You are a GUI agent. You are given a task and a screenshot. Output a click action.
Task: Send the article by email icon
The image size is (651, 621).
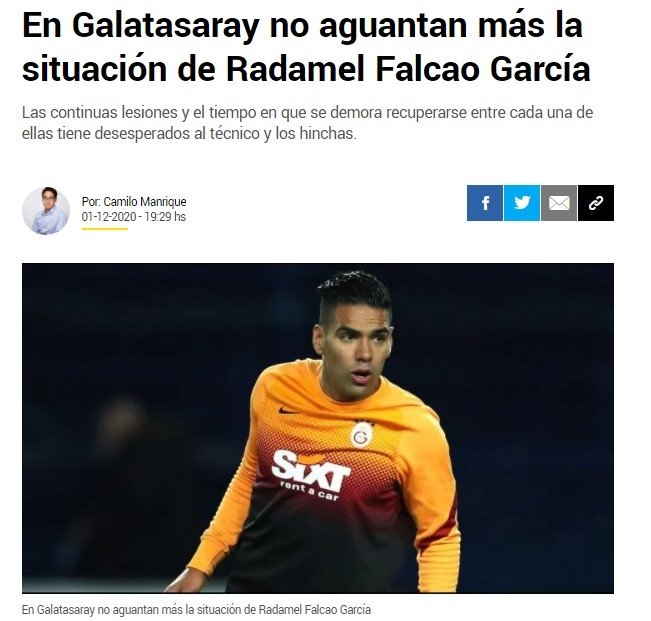(559, 203)
